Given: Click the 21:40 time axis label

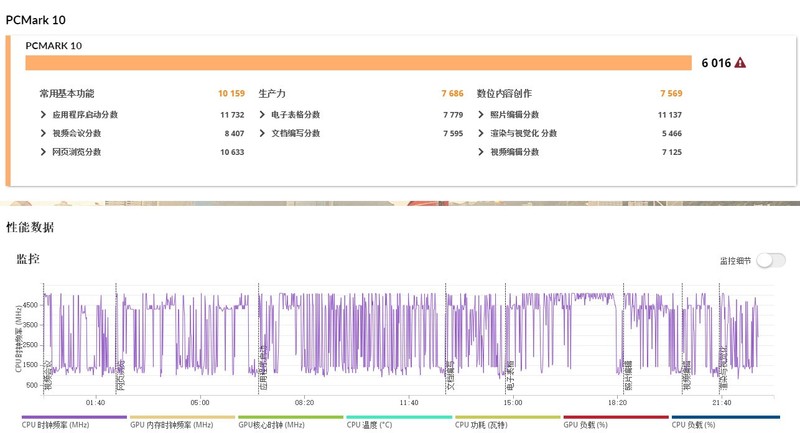Looking at the screenshot, I should [721, 402].
